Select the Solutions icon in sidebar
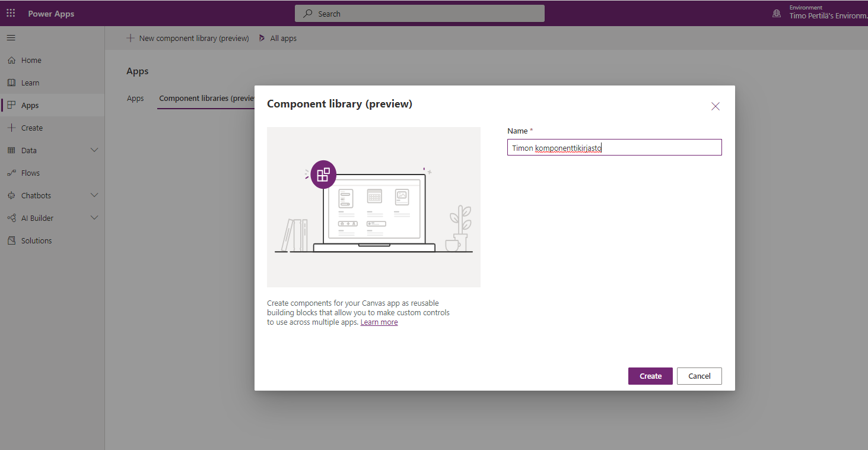Image resolution: width=868 pixels, height=450 pixels. (x=11, y=241)
